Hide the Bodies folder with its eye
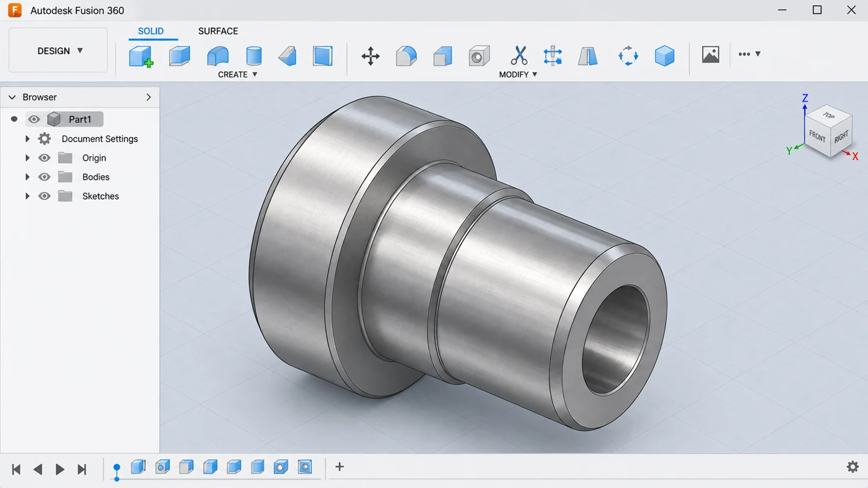Screen dimensions: 868x488 pos(44,177)
